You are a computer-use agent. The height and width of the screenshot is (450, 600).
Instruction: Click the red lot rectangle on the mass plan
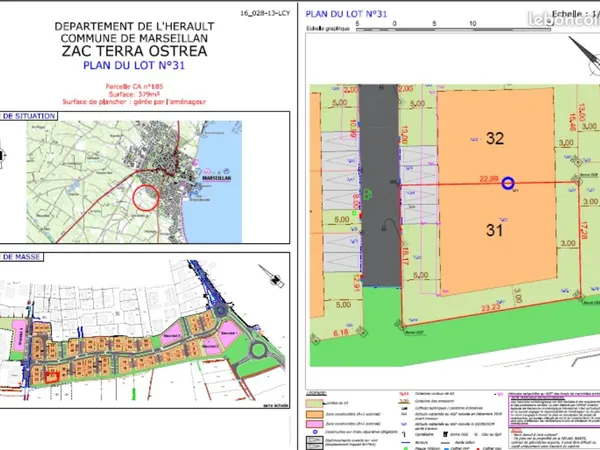(52, 377)
